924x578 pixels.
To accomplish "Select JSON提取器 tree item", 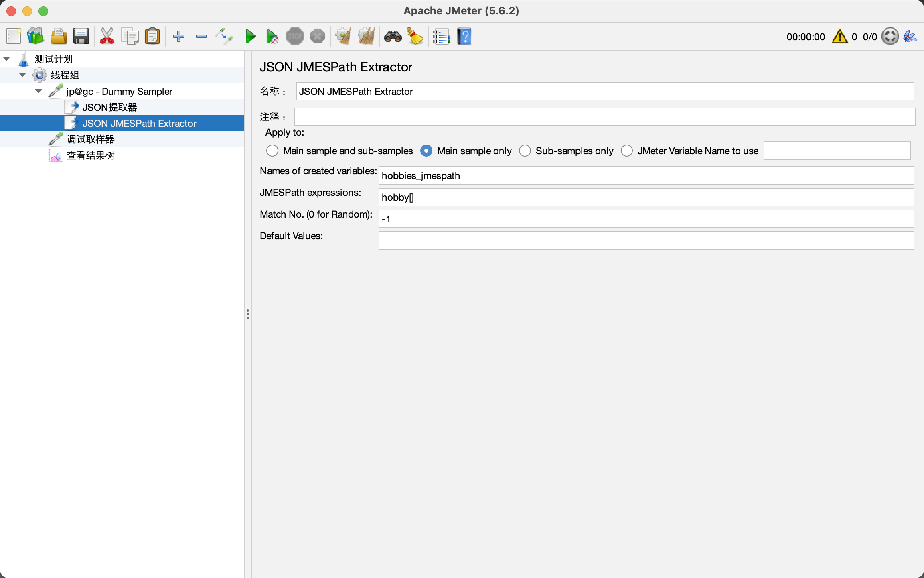I will [x=109, y=107].
